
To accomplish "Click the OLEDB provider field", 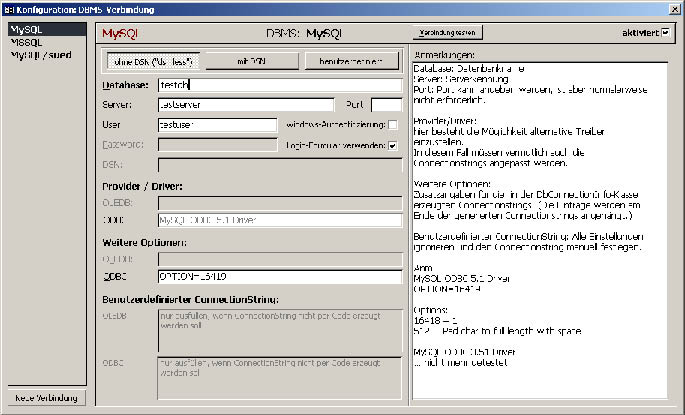I will pos(280,204).
